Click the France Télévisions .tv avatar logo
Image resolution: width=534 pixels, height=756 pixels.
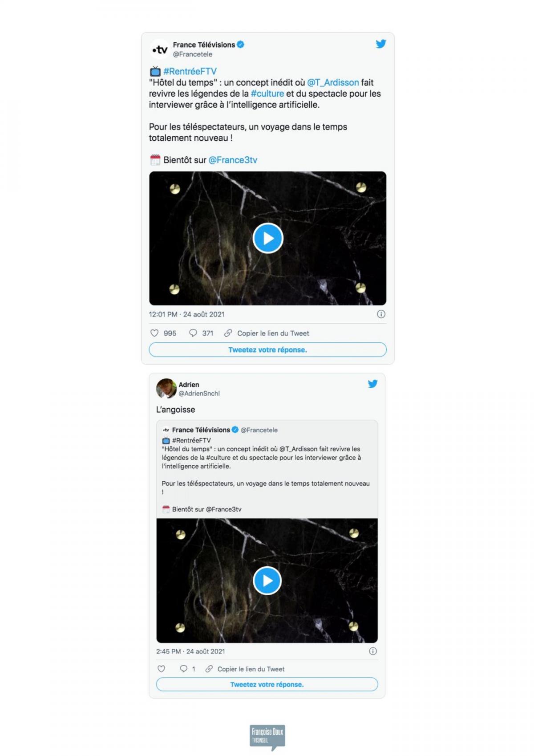(160, 49)
